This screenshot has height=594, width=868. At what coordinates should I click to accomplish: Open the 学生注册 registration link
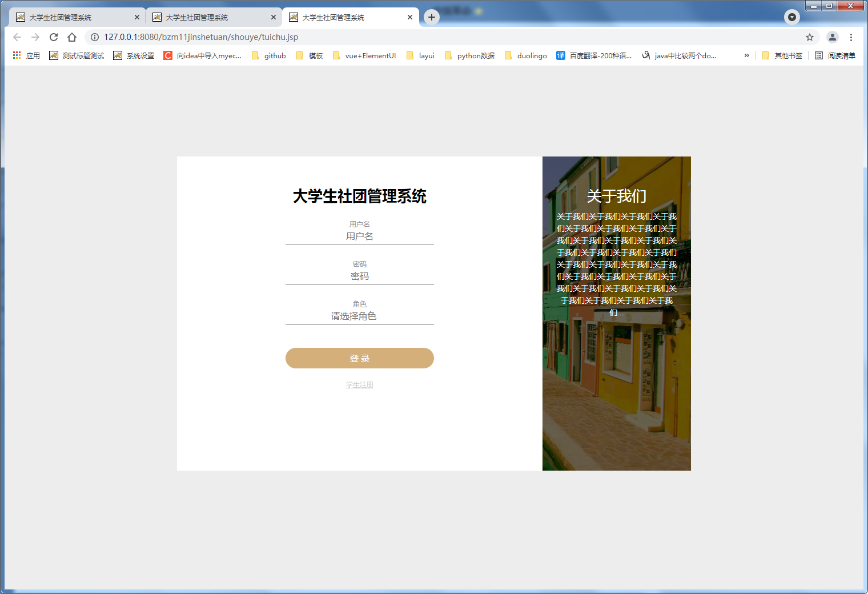pos(360,385)
